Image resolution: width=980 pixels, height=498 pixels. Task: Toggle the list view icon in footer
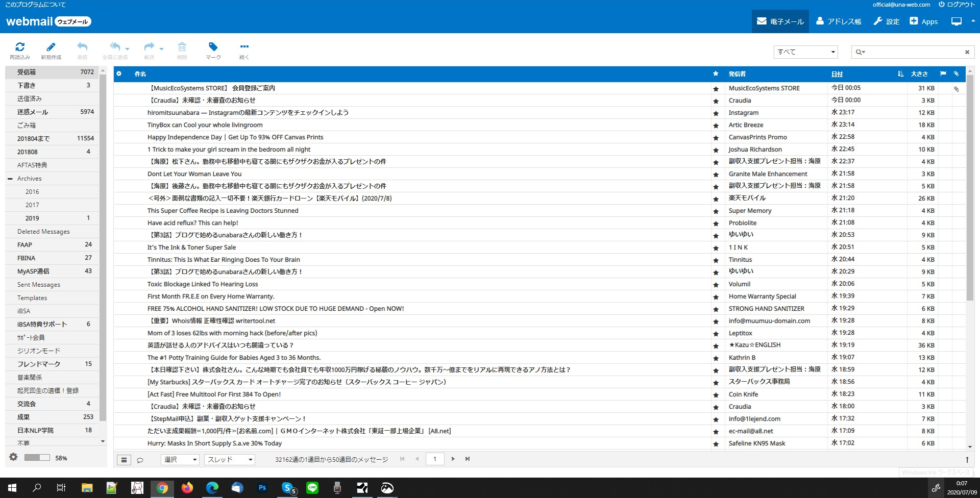(124, 460)
